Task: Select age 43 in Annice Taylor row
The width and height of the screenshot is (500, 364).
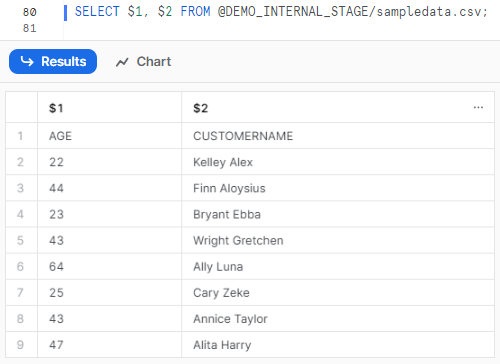Action: pos(109,319)
